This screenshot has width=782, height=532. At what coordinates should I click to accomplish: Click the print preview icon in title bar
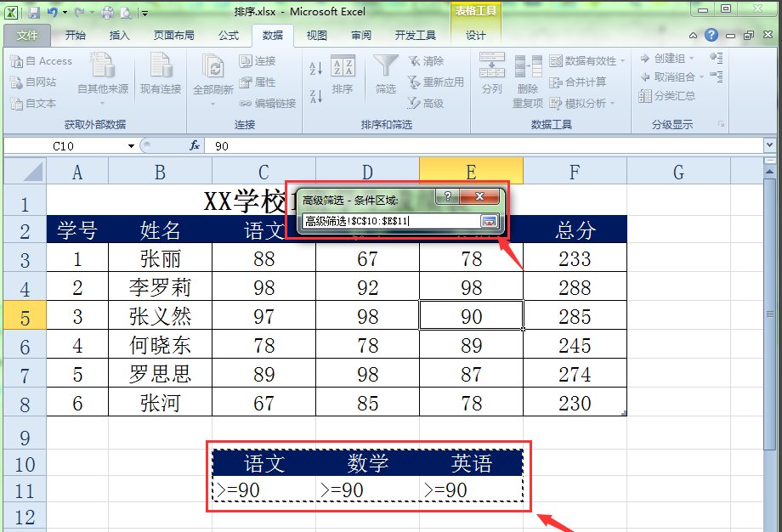pos(125,13)
